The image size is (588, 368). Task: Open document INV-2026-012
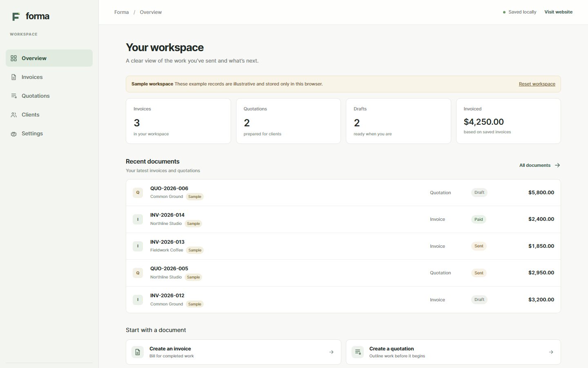point(343,300)
